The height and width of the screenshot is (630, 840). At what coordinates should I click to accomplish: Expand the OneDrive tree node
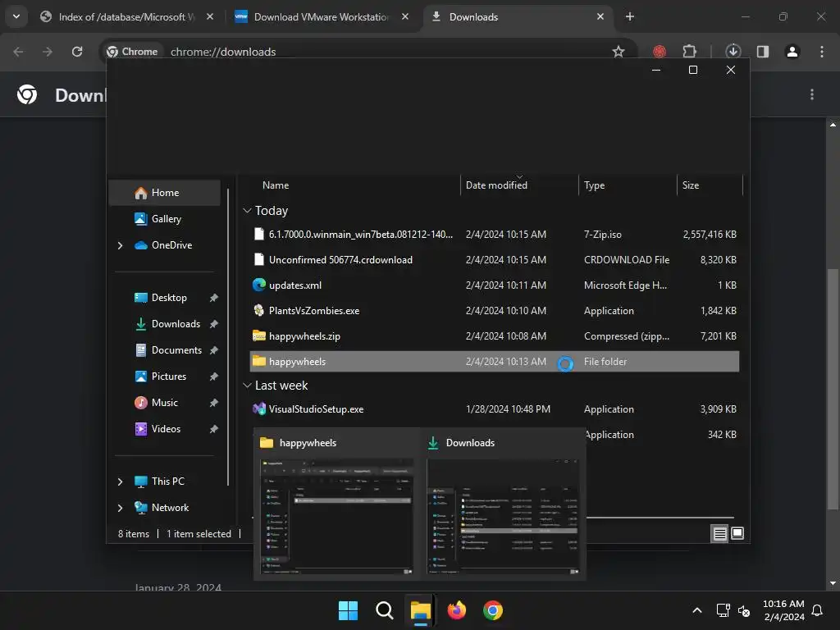pos(120,245)
